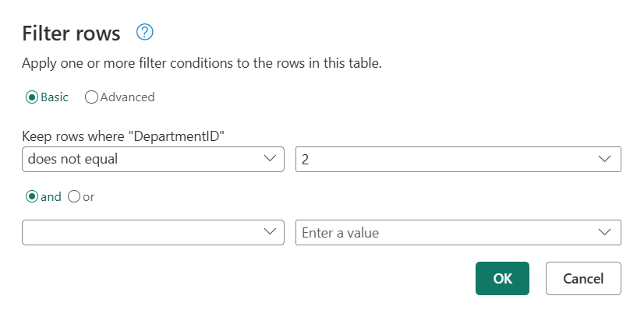Screen dimensions: 644x317
Task: Expand the chevron of the value 2 combo box
Action: point(604,159)
